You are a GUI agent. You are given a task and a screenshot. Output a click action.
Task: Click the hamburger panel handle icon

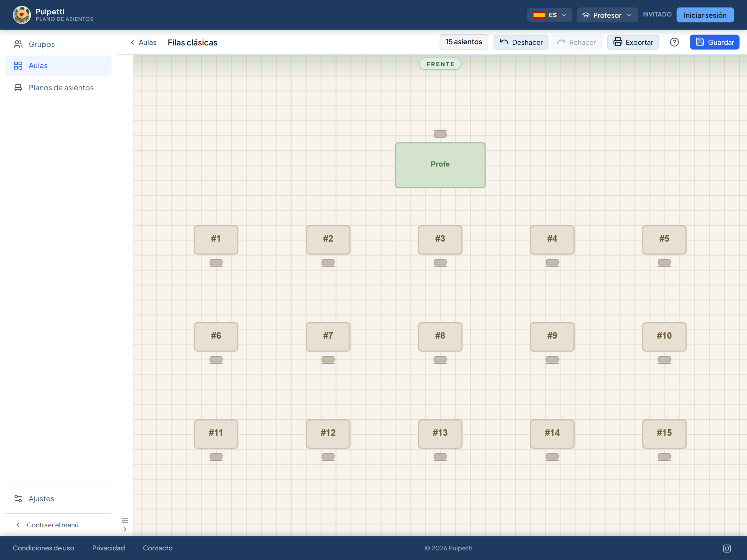(x=125, y=520)
